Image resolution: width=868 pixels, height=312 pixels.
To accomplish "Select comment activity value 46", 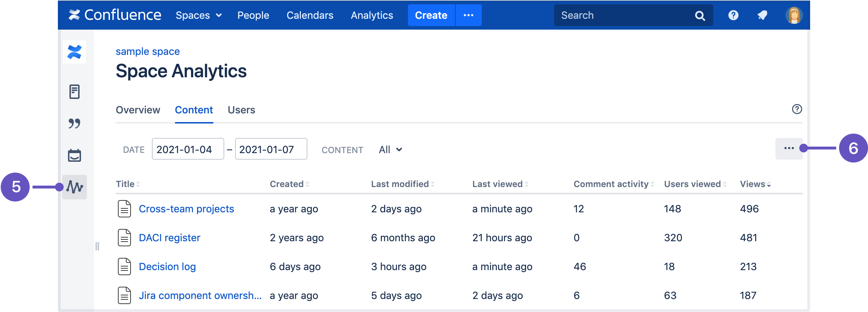I will [x=580, y=266].
